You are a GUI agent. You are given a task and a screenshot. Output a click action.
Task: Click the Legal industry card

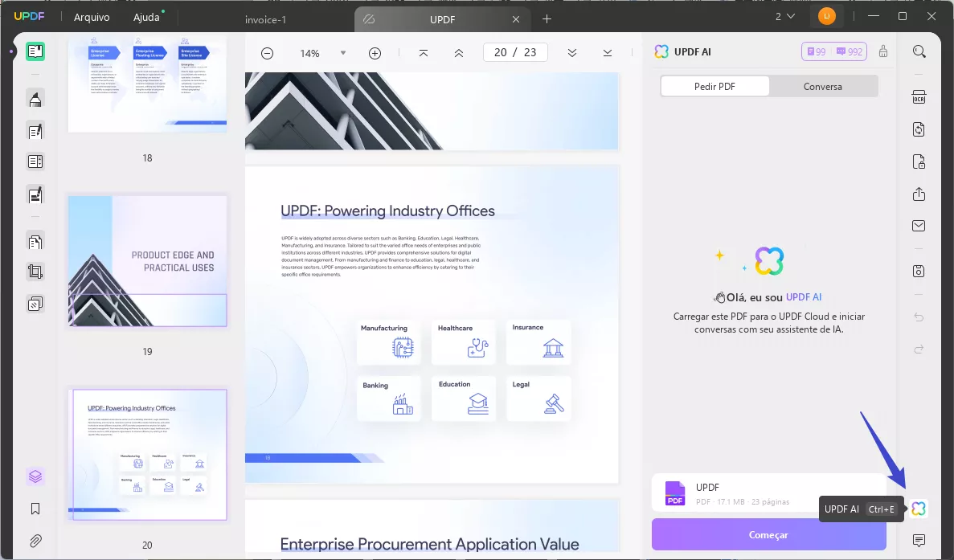pyautogui.click(x=538, y=399)
